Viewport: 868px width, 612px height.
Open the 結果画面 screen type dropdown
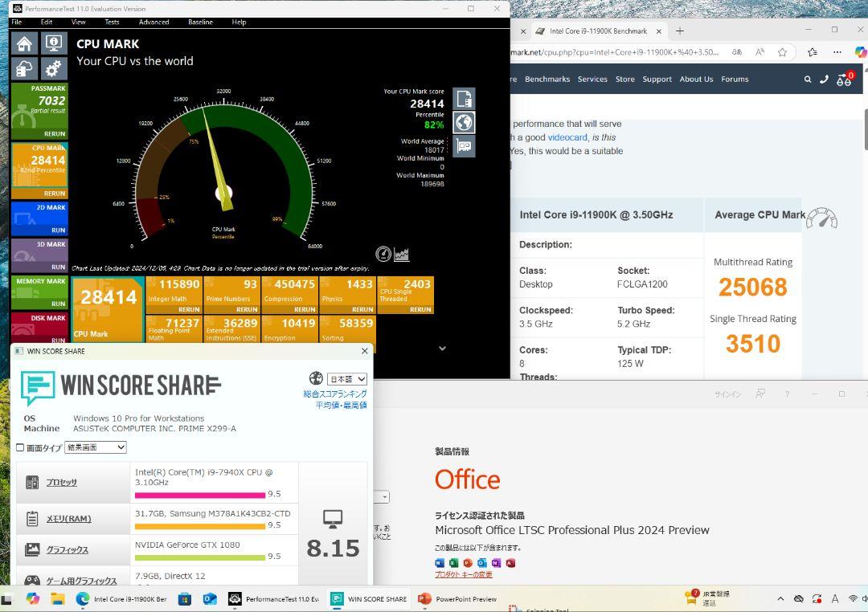[x=96, y=447]
